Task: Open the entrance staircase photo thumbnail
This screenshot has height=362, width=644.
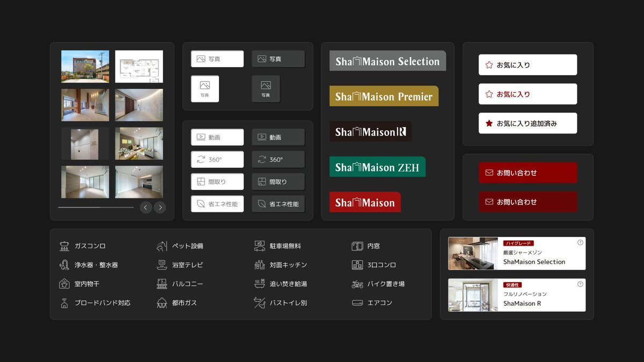Action: (x=85, y=105)
